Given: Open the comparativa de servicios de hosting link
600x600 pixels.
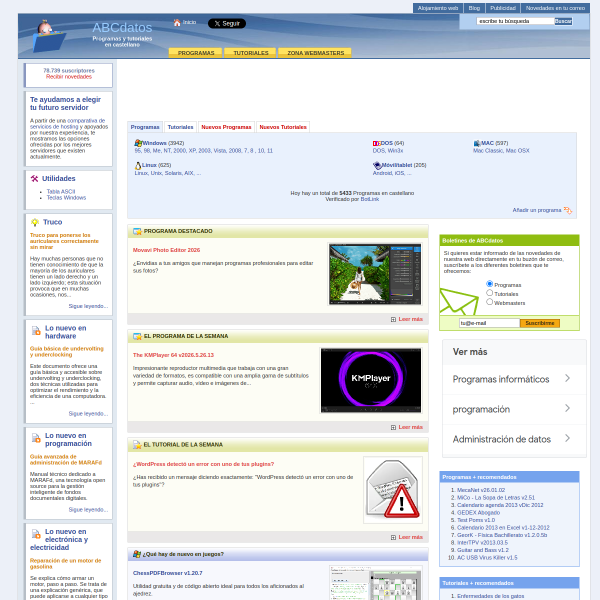Looking at the screenshot, I should [69, 124].
